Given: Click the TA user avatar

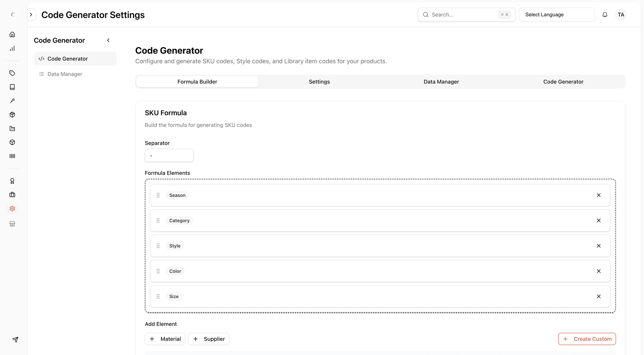Looking at the screenshot, I should click(x=621, y=15).
